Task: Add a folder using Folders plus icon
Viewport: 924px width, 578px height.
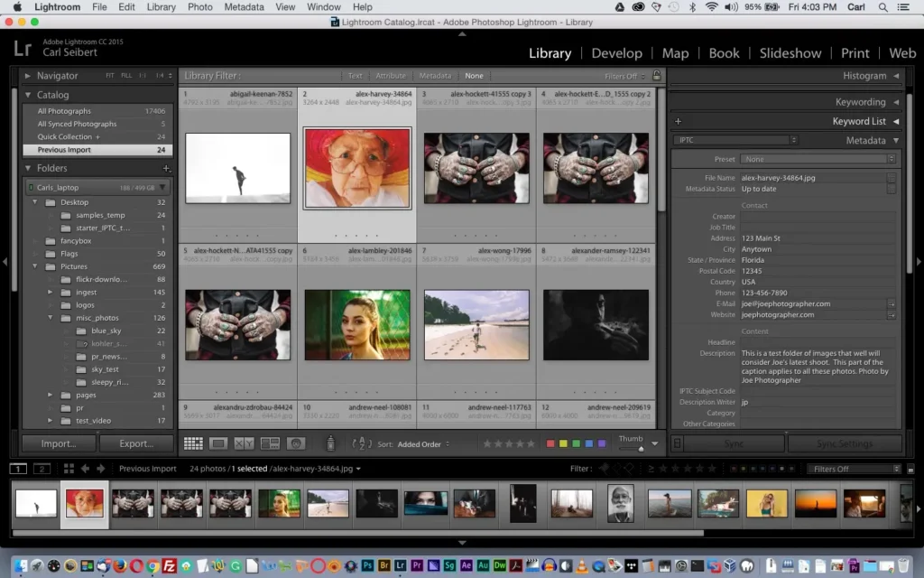Action: 166,168
